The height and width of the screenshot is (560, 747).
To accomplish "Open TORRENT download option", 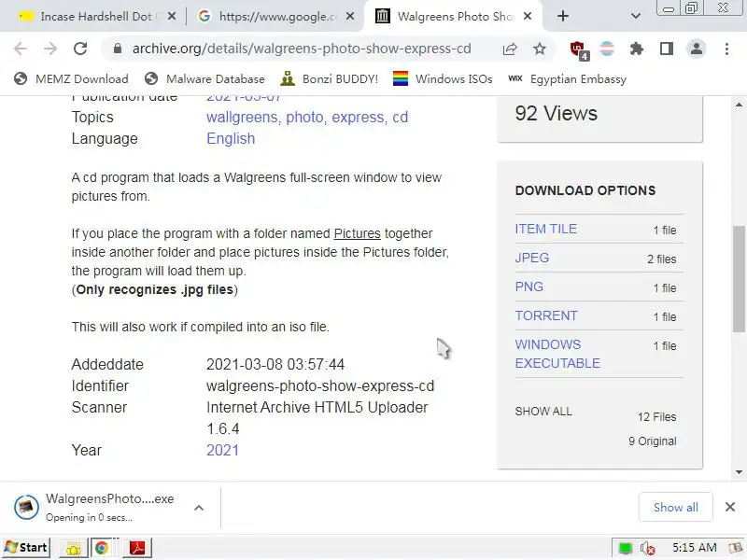I will (546, 315).
